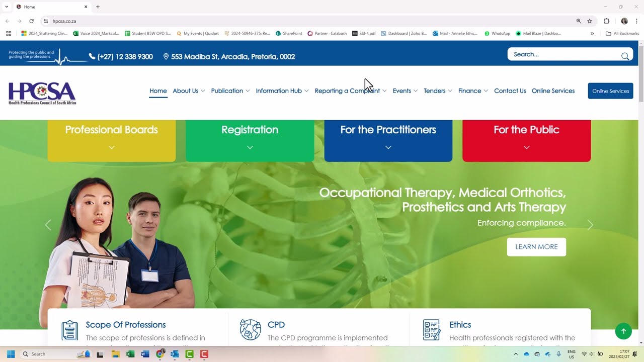This screenshot has width=644, height=362.
Task: Click the zoom magnifier icon in address bar
Action: (x=579, y=21)
